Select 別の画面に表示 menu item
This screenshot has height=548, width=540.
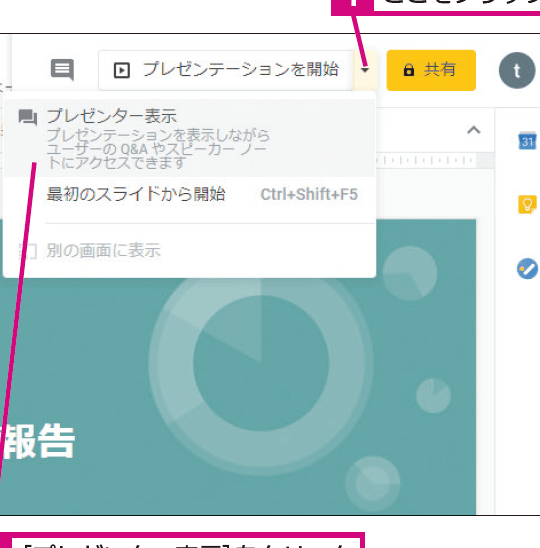point(189,251)
